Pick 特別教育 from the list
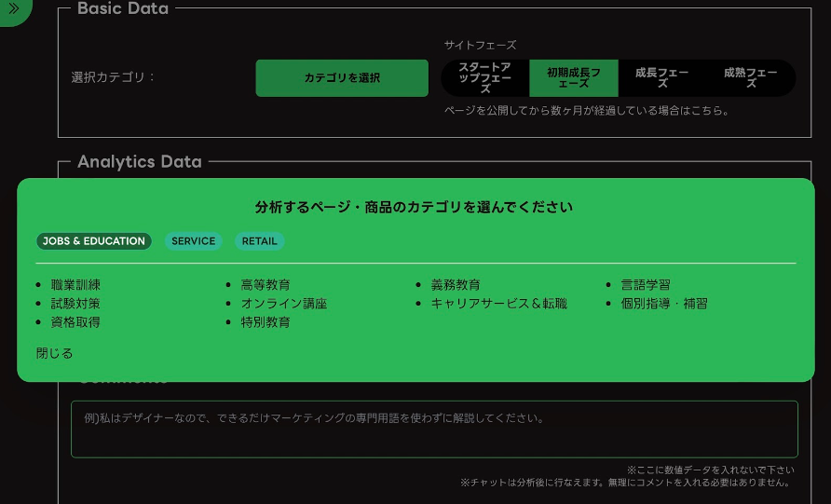 (x=266, y=322)
